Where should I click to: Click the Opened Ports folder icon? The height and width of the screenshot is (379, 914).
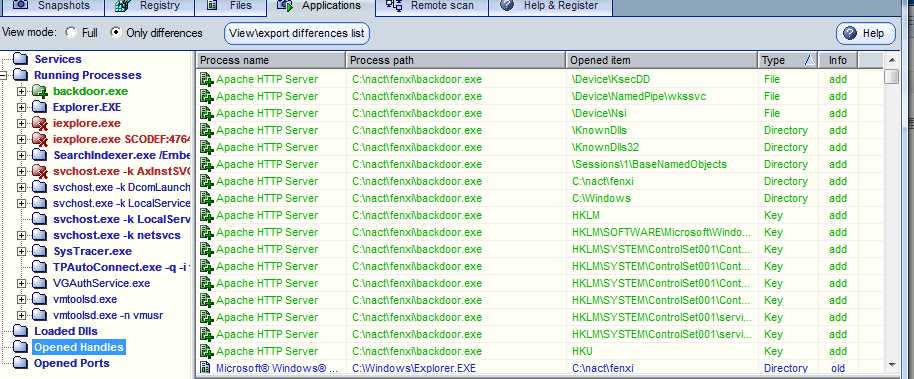[20, 363]
